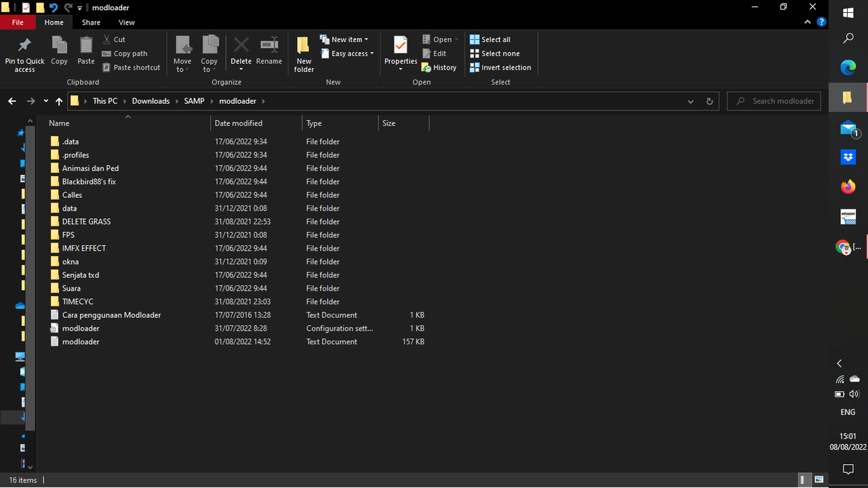Click Select none in the ribbon
The height and width of the screenshot is (488, 868).
(494, 54)
